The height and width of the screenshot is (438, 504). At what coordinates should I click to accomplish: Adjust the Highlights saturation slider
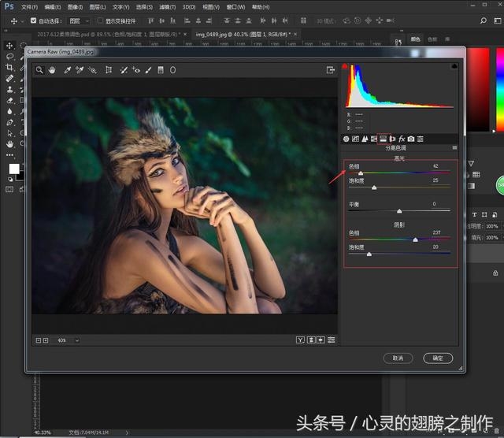coord(374,187)
